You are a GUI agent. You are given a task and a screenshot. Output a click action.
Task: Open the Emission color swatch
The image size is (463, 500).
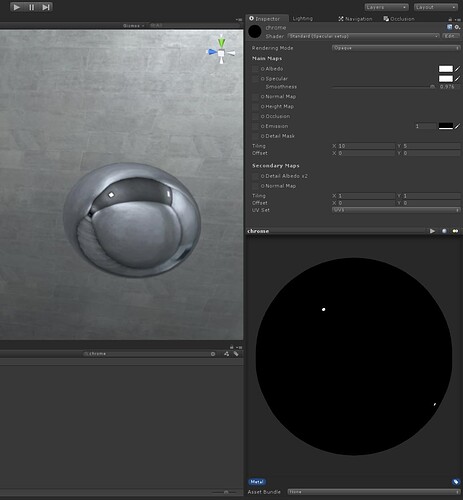pyautogui.click(x=446, y=126)
